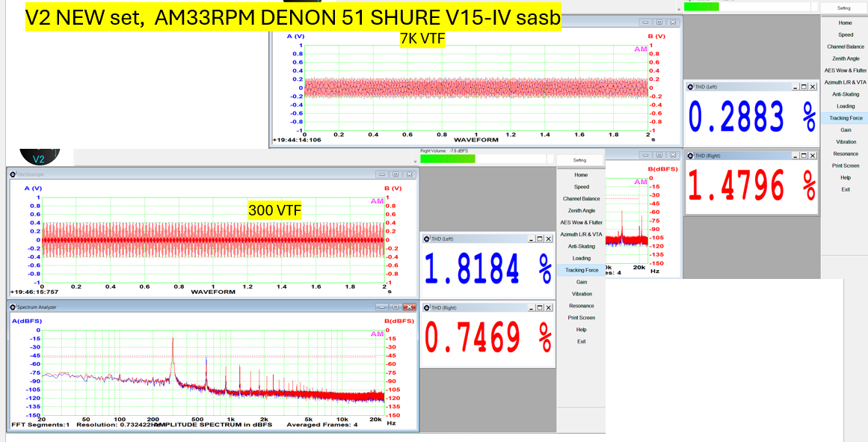Choose AES Wow & Flutter beside the 1.8184 % readout

(581, 223)
